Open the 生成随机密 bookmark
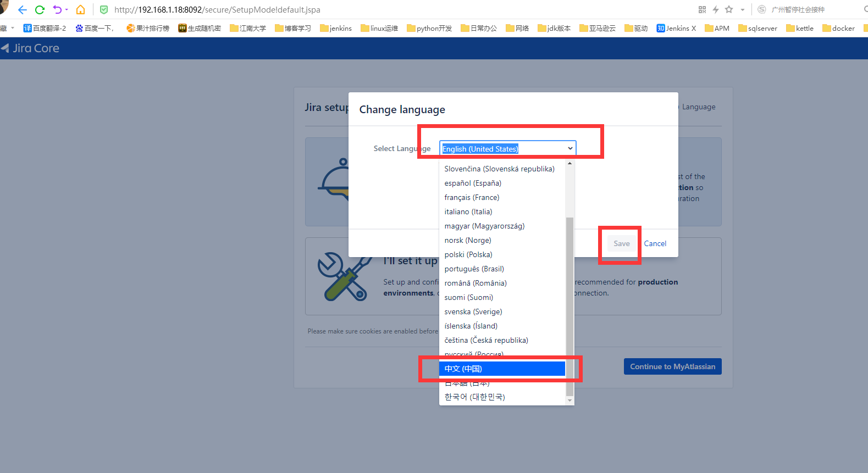Image resolution: width=868 pixels, height=473 pixels. click(x=200, y=28)
